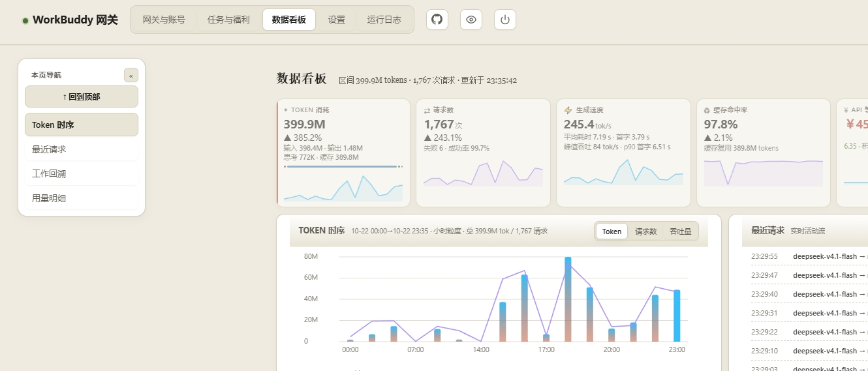
Task: Click the 生成速度 lightning icon
Action: (x=568, y=111)
